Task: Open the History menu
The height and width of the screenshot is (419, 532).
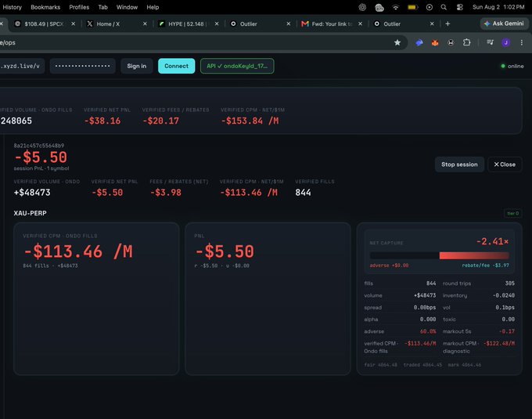Action: tap(13, 7)
